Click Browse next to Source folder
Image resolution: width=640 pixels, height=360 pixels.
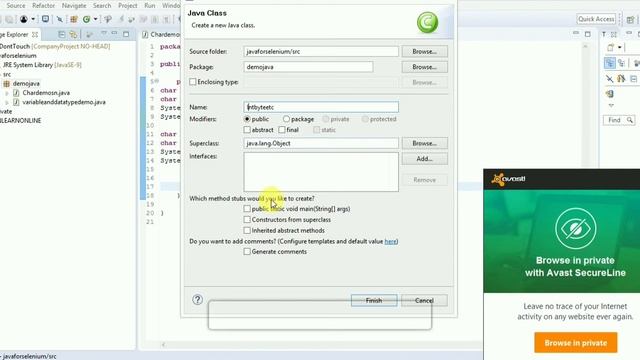(x=424, y=52)
